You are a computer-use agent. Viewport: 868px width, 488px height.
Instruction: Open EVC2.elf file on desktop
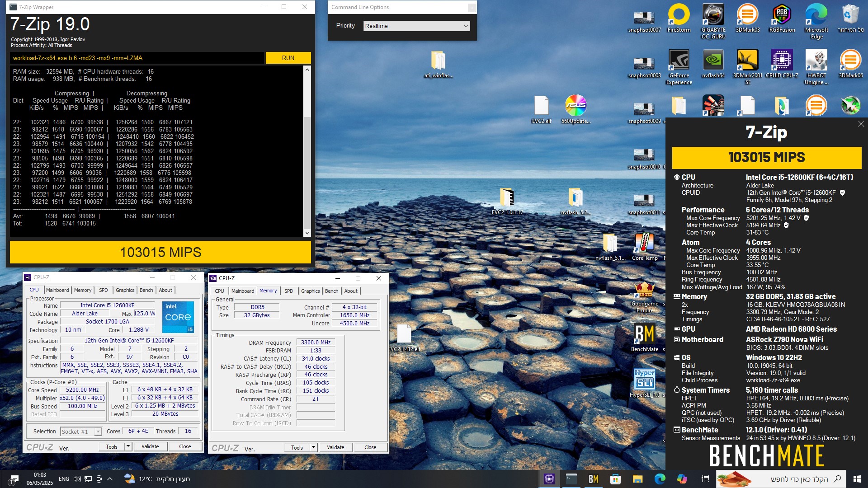tap(541, 109)
